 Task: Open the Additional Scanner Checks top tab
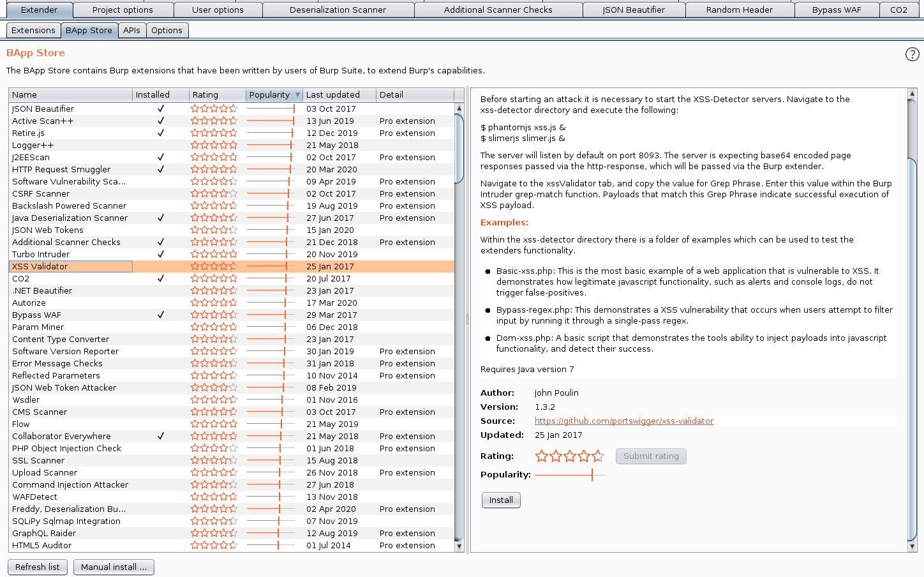(498, 10)
